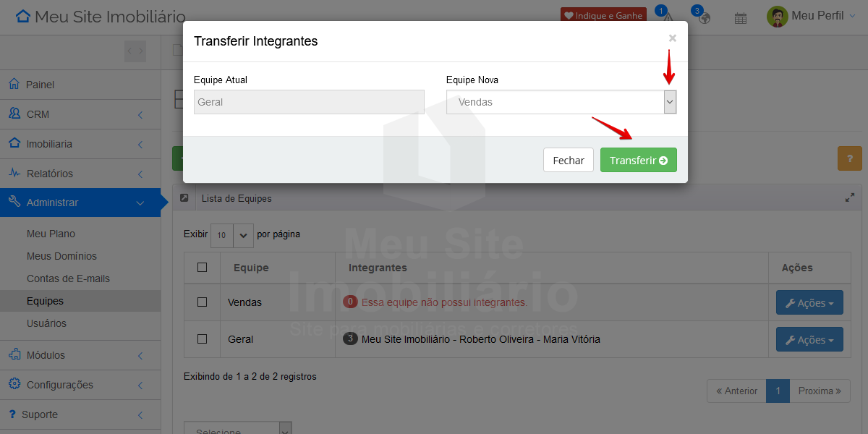Screen dimensions: 868x434
Task: Expand the CRM sidebar menu
Action: pos(80,114)
